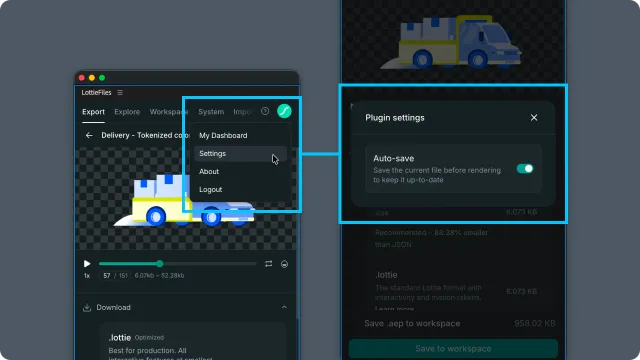Click the playback progress slider handle

click(x=160, y=264)
